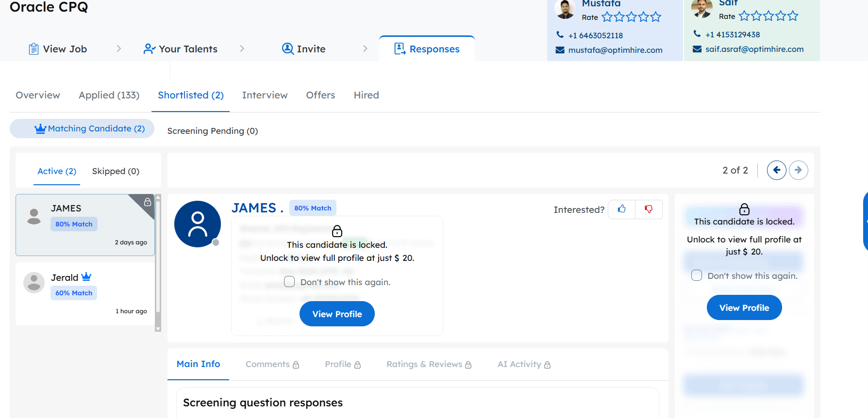Viewport: 868px width, 418px height.
Task: Click the thumbs down not interested icon
Action: [x=649, y=209]
